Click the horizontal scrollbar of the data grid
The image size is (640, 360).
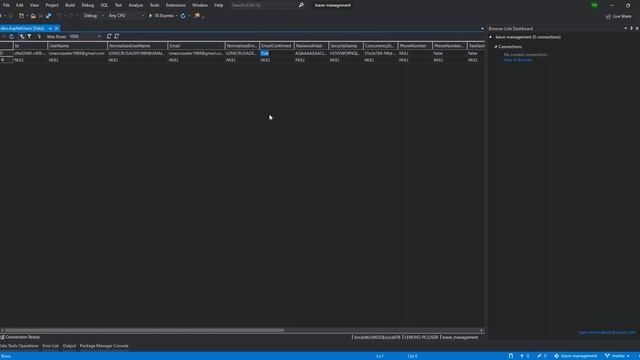pos(144,330)
